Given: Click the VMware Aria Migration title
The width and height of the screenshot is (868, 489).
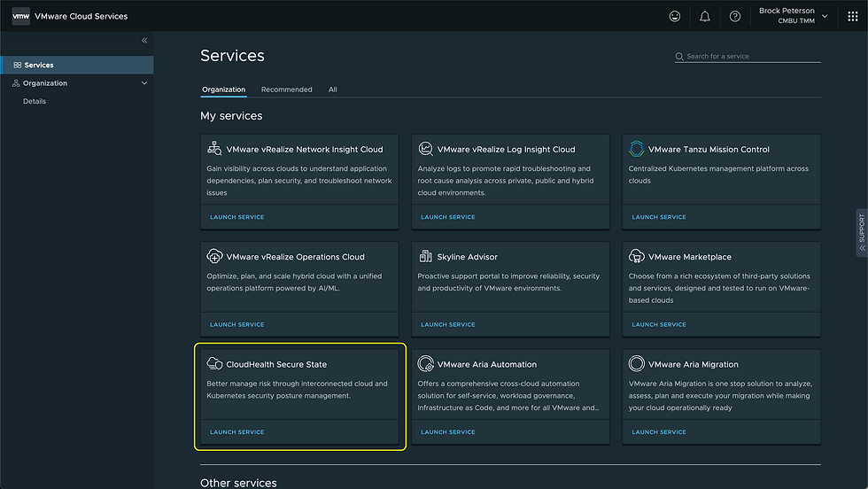Looking at the screenshot, I should (x=693, y=364).
